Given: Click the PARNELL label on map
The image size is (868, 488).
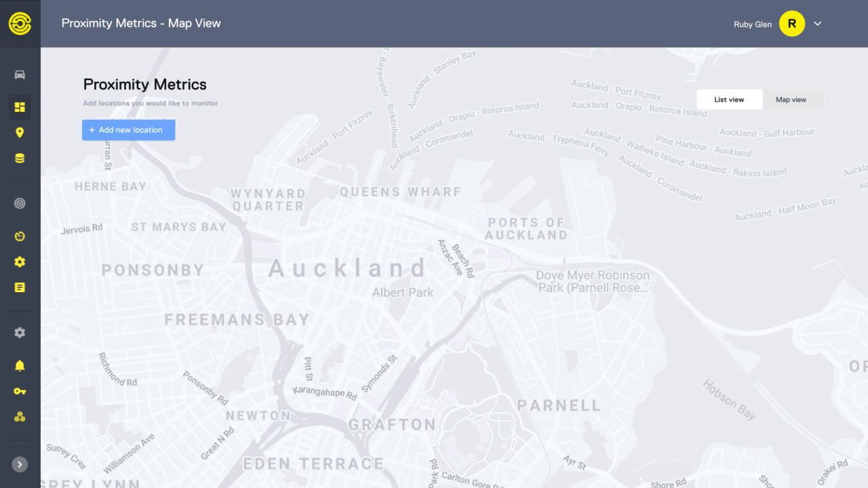Looking at the screenshot, I should (559, 406).
